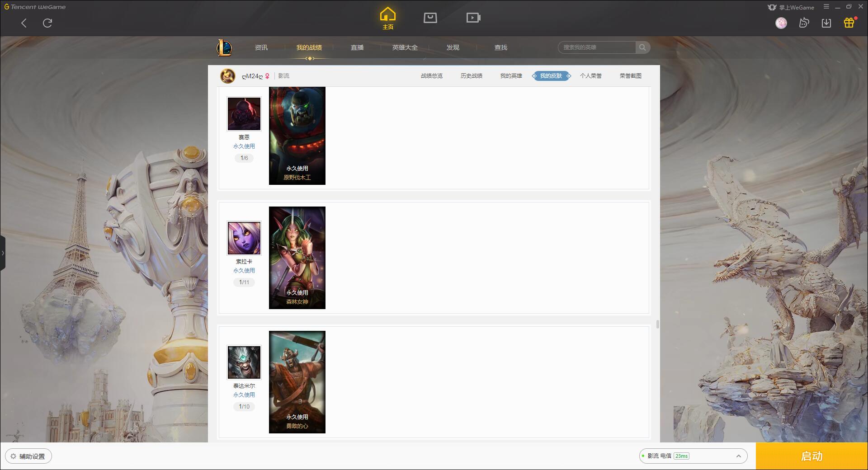The height and width of the screenshot is (470, 868).
Task: Switch to the 直播 tab
Action: pos(357,47)
